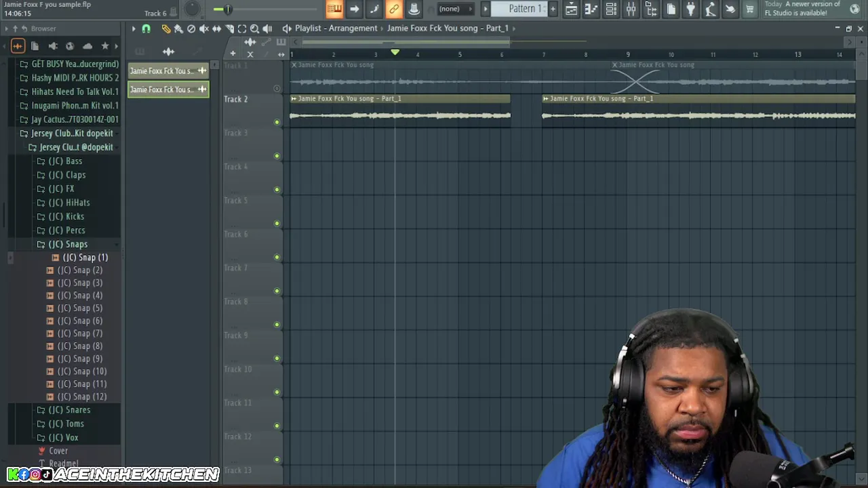Unmute Track 1 with its mute dot
Screen dimensions: 868x488
[277, 88]
